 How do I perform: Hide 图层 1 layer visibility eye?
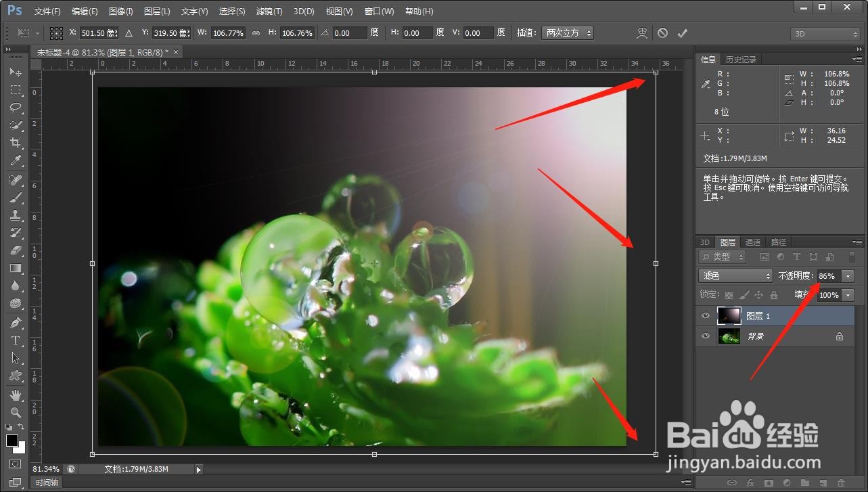coord(706,316)
